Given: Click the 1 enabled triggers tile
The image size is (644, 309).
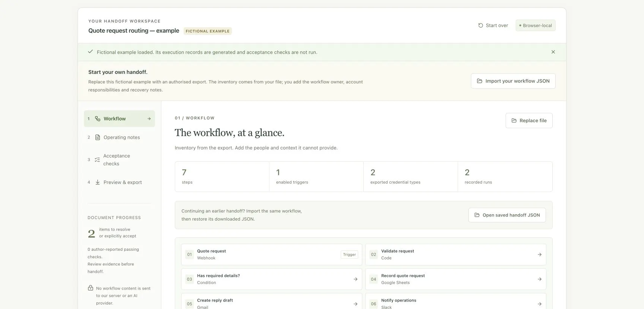Looking at the screenshot, I should tap(316, 177).
